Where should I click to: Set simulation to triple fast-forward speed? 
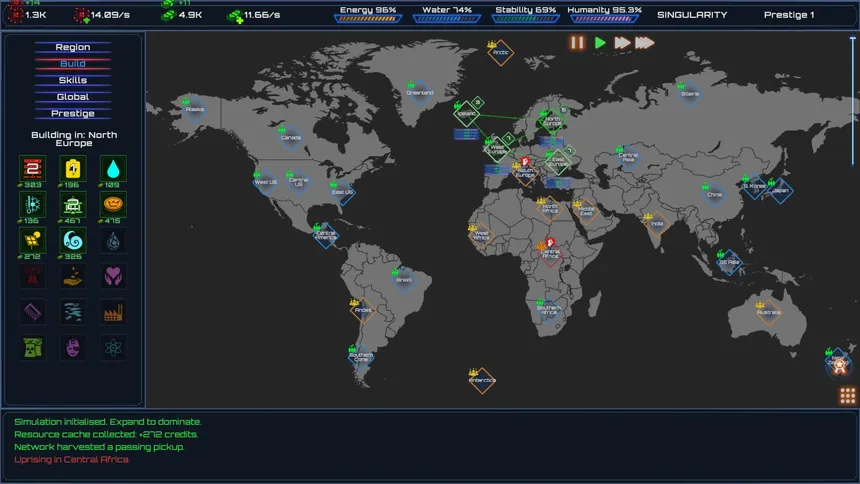pos(645,43)
